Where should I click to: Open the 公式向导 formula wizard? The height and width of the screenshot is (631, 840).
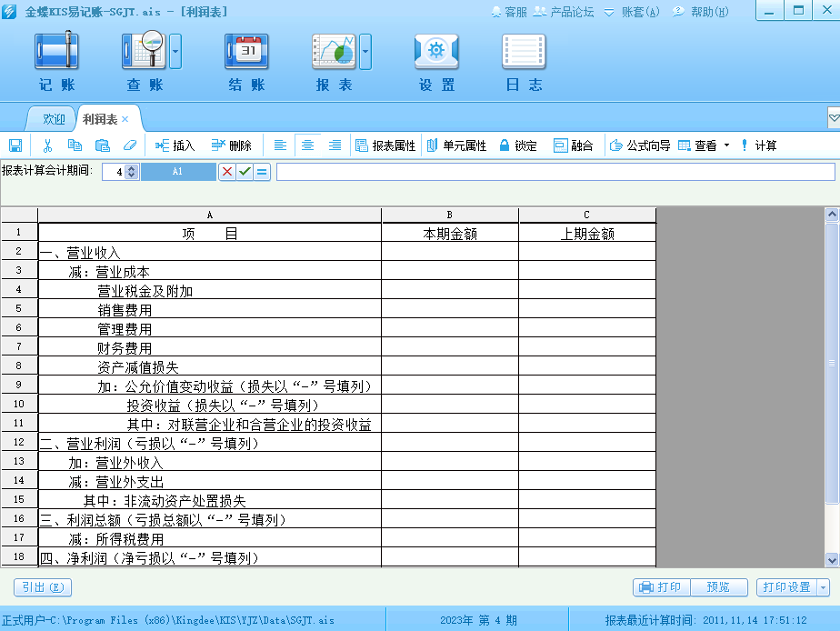tap(640, 145)
